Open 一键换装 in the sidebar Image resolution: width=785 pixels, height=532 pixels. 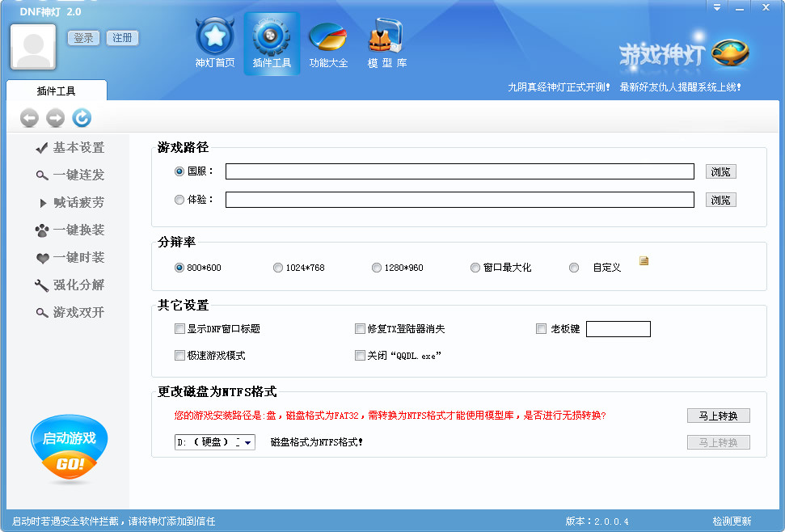tap(70, 230)
